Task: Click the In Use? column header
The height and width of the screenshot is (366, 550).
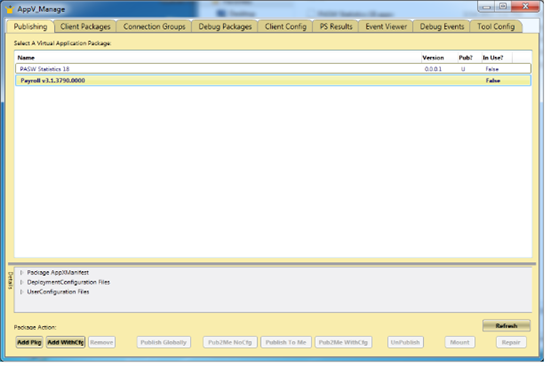Action: (492, 58)
